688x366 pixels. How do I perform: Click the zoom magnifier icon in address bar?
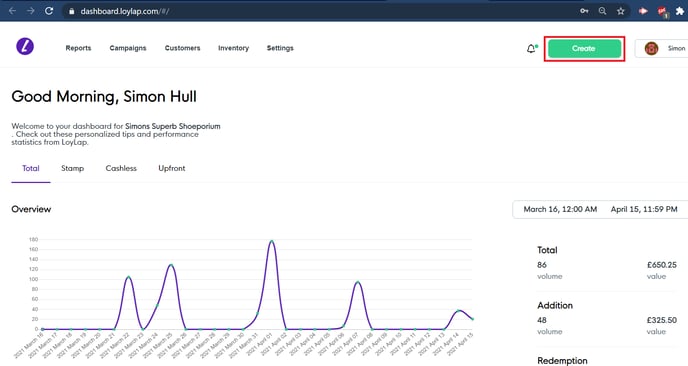point(602,11)
